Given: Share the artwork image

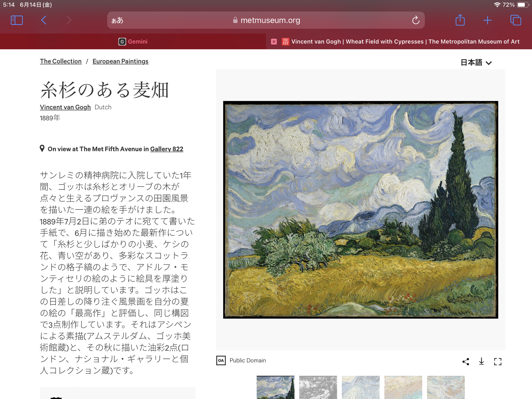Looking at the screenshot, I should point(465,361).
